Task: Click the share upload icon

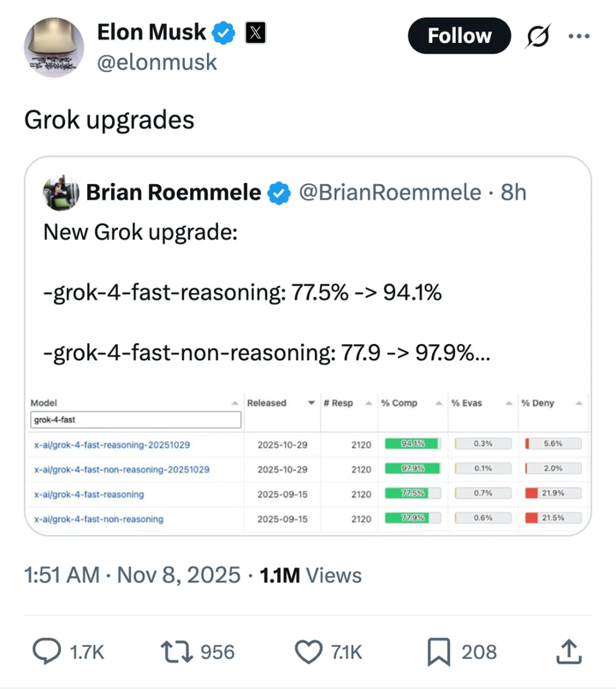Action: pyautogui.click(x=566, y=652)
